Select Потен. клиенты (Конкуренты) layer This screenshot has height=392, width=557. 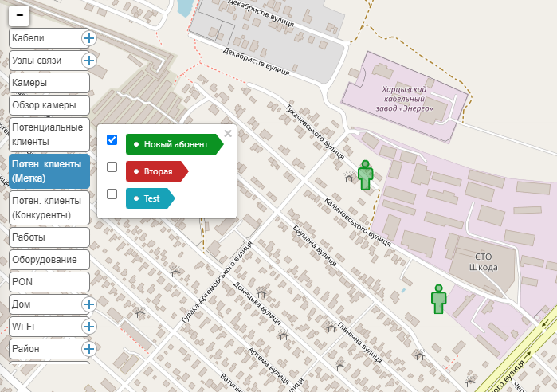tap(49, 208)
